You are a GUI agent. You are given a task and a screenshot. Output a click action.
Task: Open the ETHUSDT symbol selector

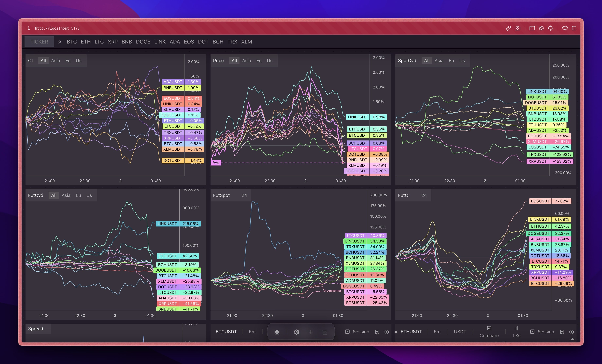[x=411, y=332]
